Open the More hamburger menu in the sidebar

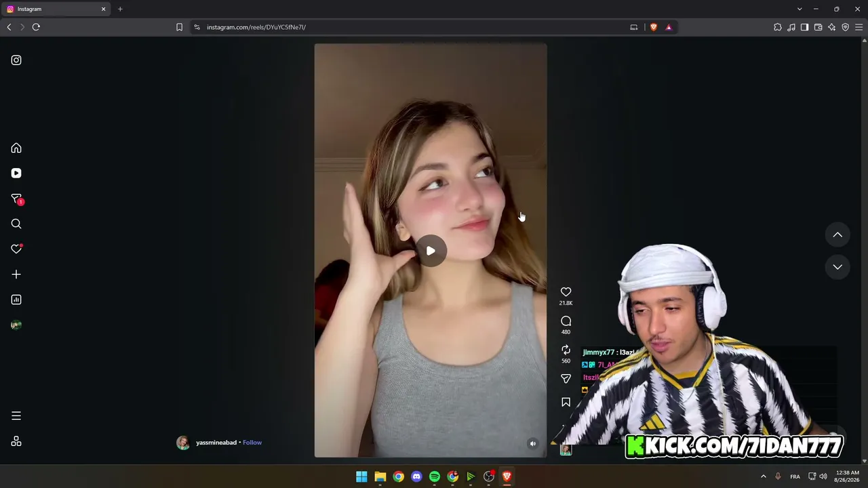coord(16,415)
